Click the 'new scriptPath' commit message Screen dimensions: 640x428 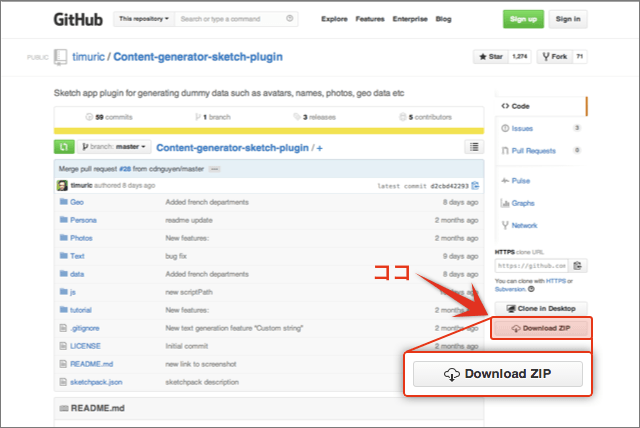(x=189, y=292)
